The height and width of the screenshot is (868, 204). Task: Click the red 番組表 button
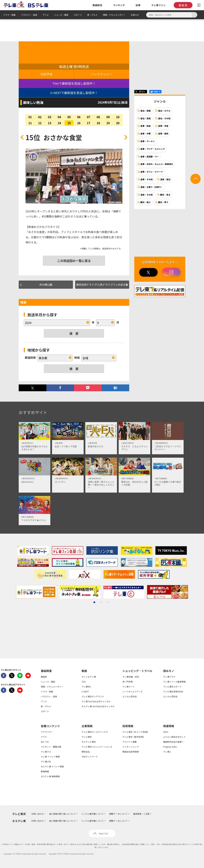coord(183,5)
